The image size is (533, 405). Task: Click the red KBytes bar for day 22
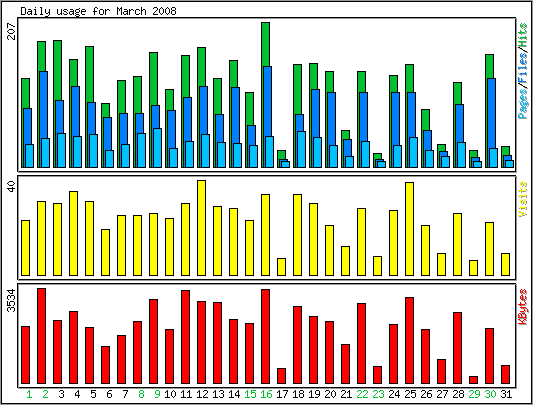361,343
